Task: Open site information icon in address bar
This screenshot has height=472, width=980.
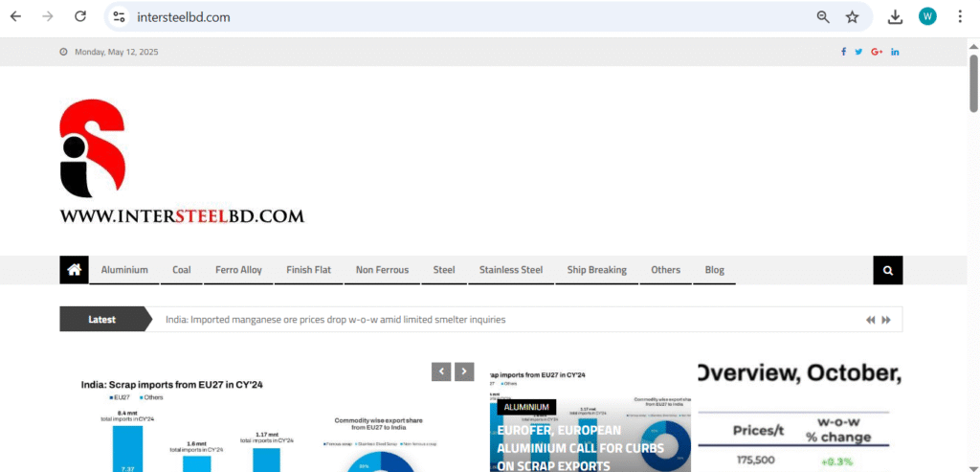Action: [120, 17]
